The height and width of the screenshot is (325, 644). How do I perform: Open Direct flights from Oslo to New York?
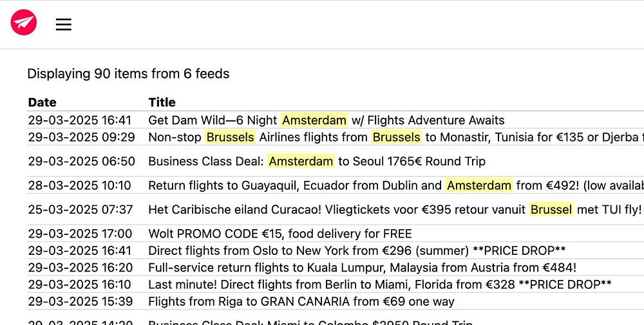(x=357, y=250)
